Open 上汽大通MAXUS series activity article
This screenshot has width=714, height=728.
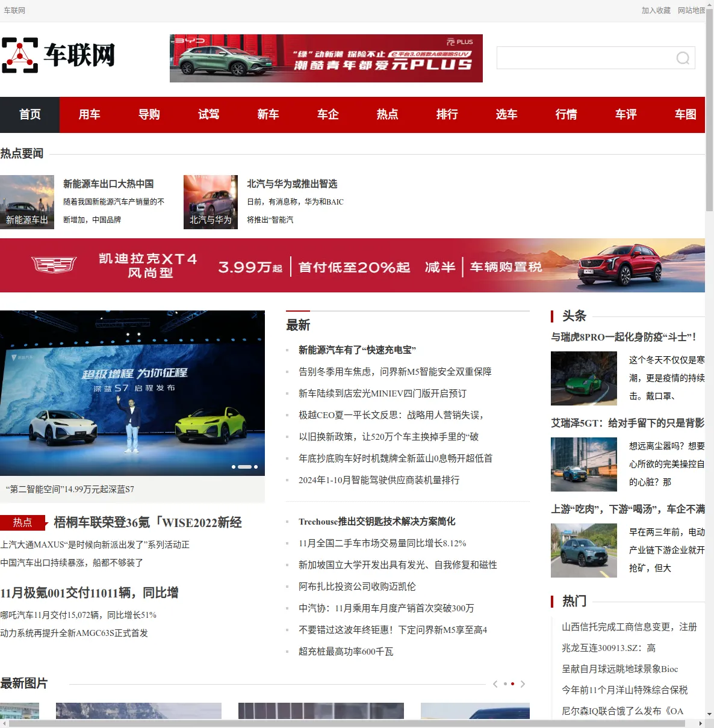pos(95,544)
